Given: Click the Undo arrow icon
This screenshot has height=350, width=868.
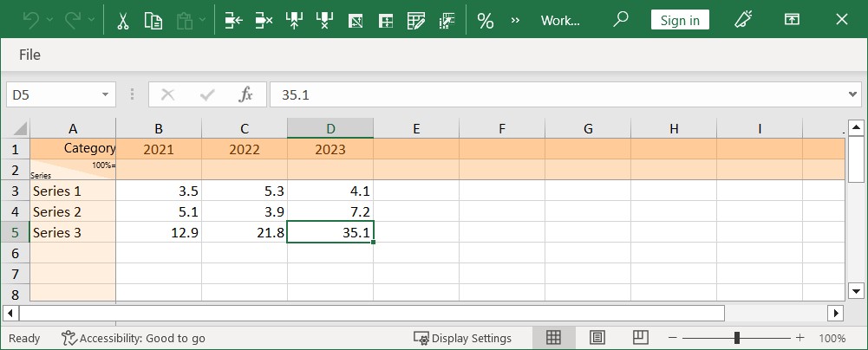Looking at the screenshot, I should 31,21.
